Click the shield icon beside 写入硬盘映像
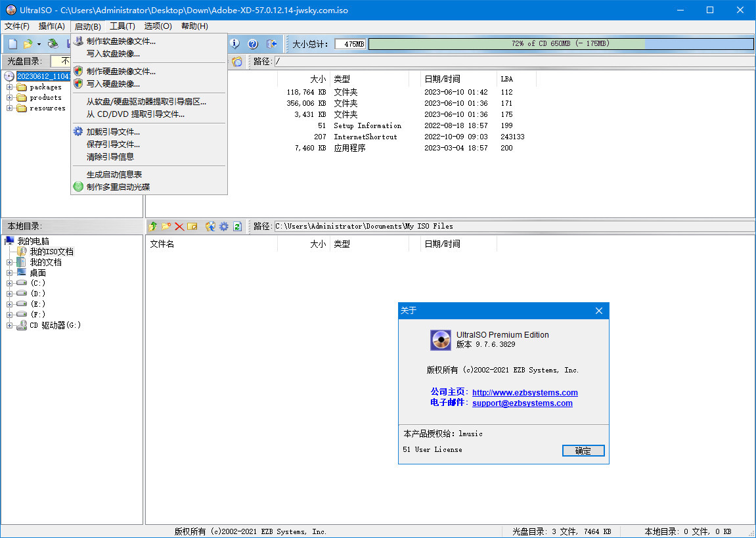756x538 pixels. [78, 84]
